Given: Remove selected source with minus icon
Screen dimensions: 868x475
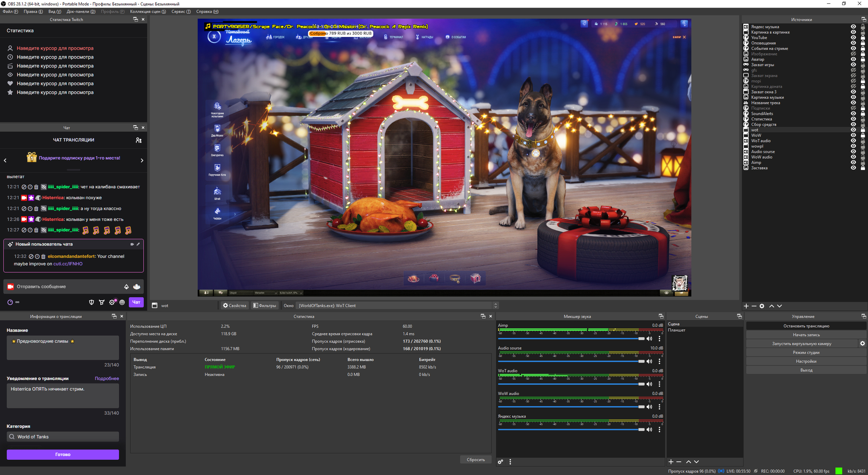Looking at the screenshot, I should tap(754, 306).
